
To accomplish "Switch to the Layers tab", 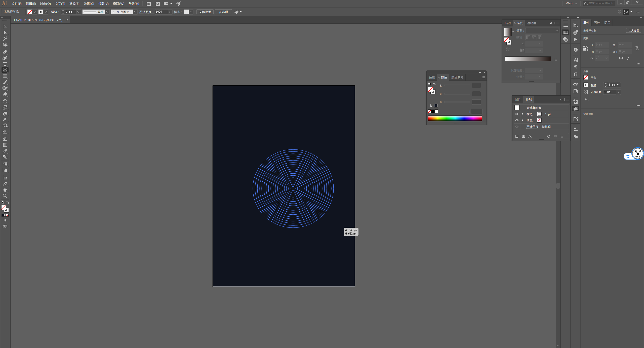I will 607,23.
